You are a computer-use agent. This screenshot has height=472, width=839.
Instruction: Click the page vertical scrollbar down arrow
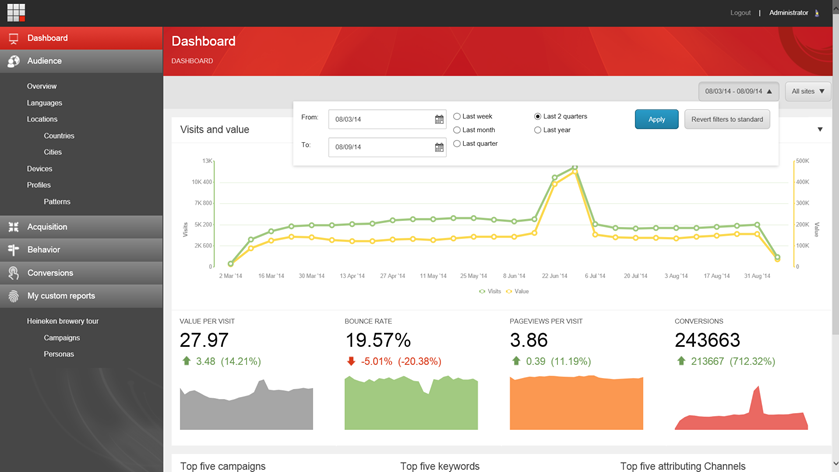tap(835, 465)
